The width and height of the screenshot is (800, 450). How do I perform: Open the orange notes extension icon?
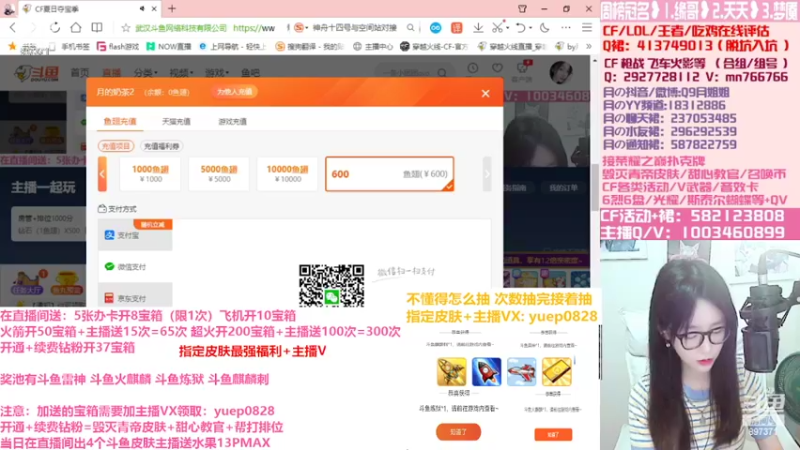tap(457, 28)
